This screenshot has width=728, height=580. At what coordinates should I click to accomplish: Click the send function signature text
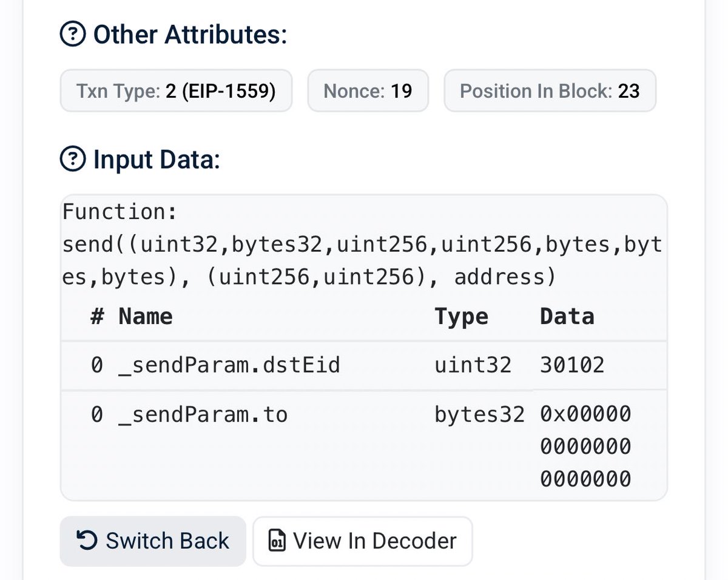click(x=362, y=261)
